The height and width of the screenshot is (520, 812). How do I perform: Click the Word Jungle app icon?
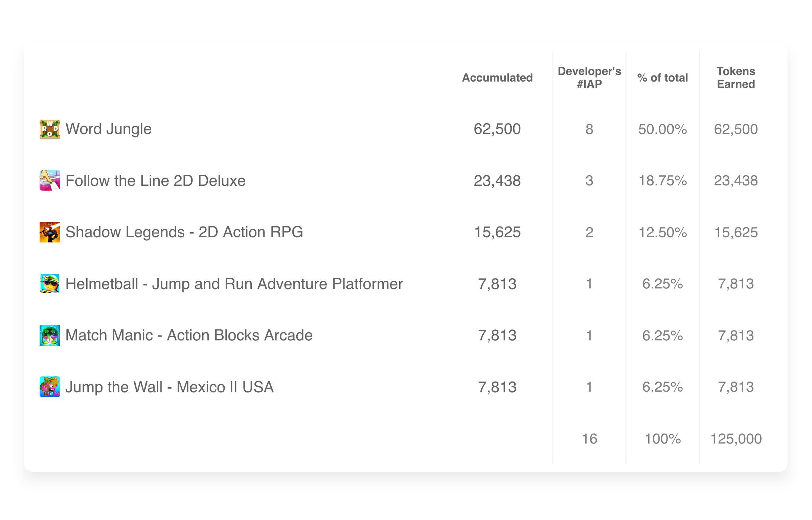(x=50, y=129)
